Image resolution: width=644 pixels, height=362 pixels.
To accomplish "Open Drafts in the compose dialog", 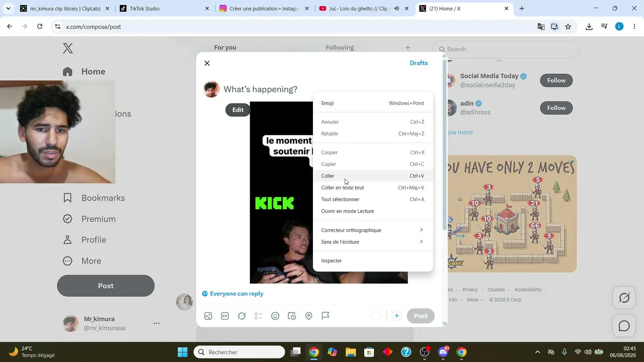I will [419, 63].
